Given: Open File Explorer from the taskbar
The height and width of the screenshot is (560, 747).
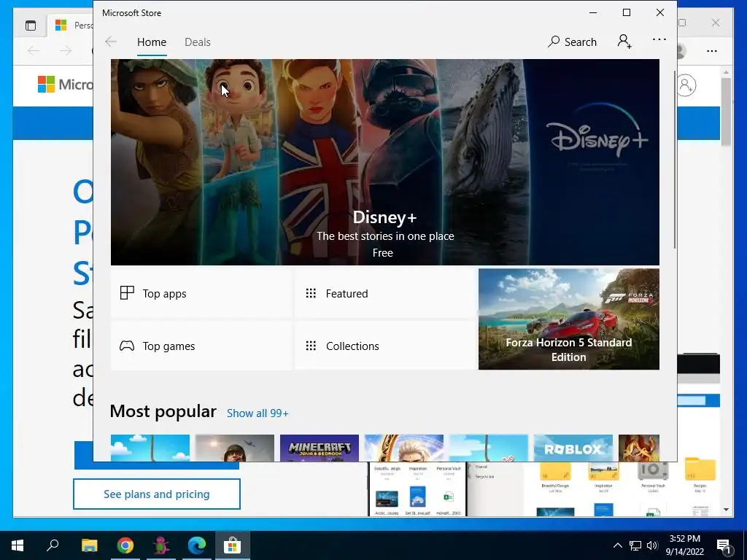Looking at the screenshot, I should pyautogui.click(x=89, y=545).
